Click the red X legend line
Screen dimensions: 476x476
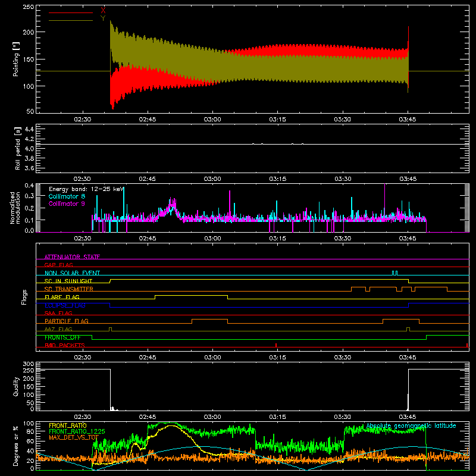pos(70,12)
